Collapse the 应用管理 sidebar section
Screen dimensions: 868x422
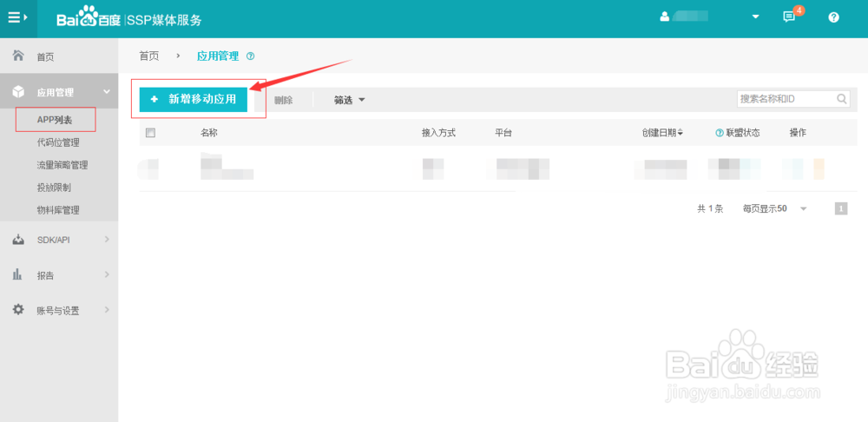coord(106,92)
